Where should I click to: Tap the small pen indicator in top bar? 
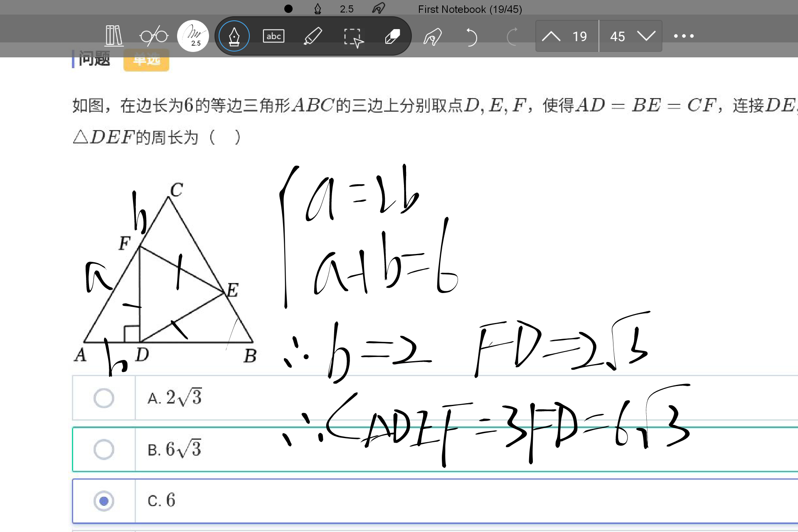click(318, 9)
